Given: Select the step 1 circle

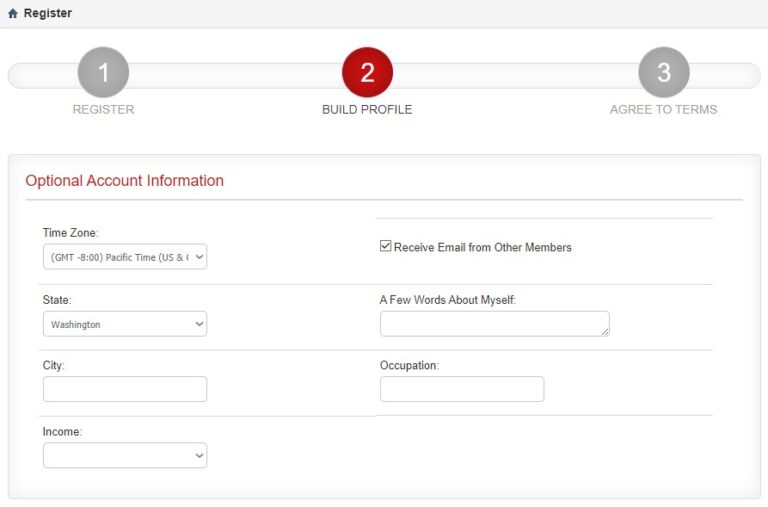Looking at the screenshot, I should (x=103, y=73).
